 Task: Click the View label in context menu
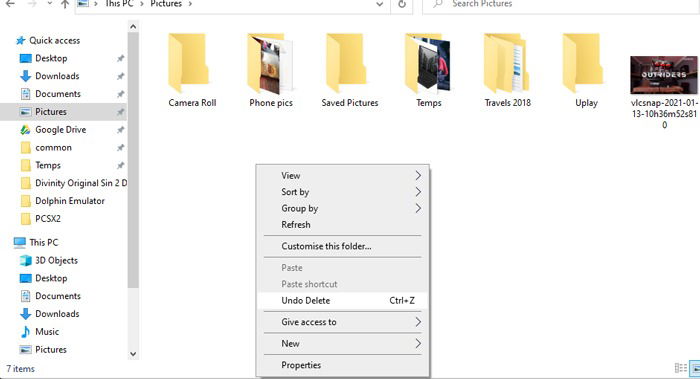[x=291, y=175]
